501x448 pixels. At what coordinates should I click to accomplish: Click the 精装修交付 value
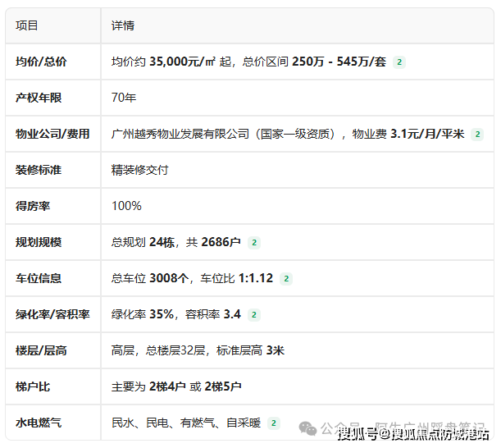tap(140, 170)
